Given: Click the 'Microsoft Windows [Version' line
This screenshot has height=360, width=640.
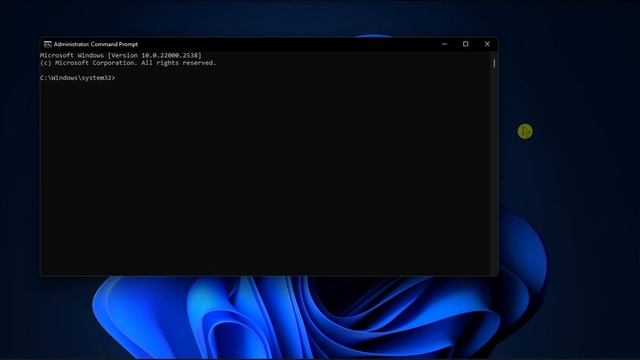Looking at the screenshot, I should (121, 55).
